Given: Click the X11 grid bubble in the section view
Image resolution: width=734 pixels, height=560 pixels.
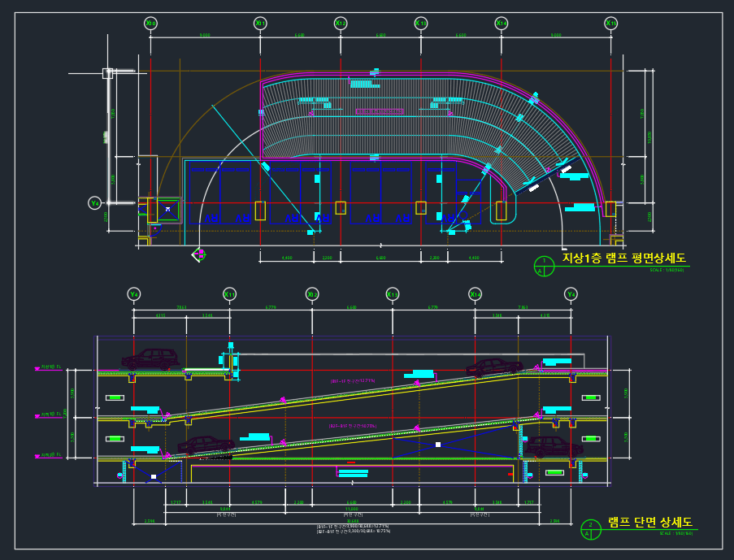Looking at the screenshot, I should pyautogui.click(x=229, y=294).
